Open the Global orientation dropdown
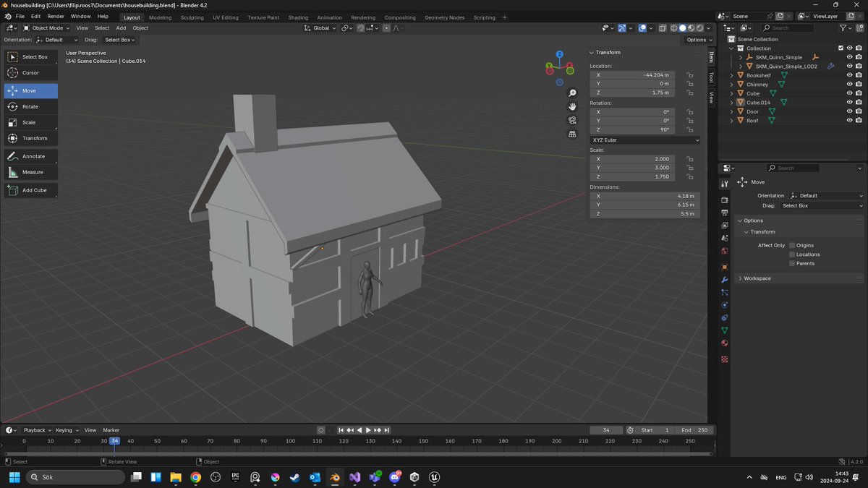 pos(320,28)
